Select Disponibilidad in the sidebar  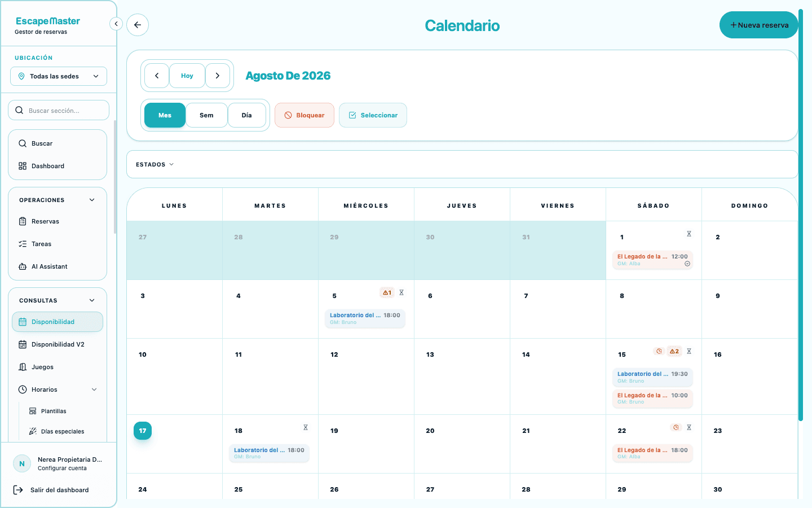pyautogui.click(x=58, y=322)
